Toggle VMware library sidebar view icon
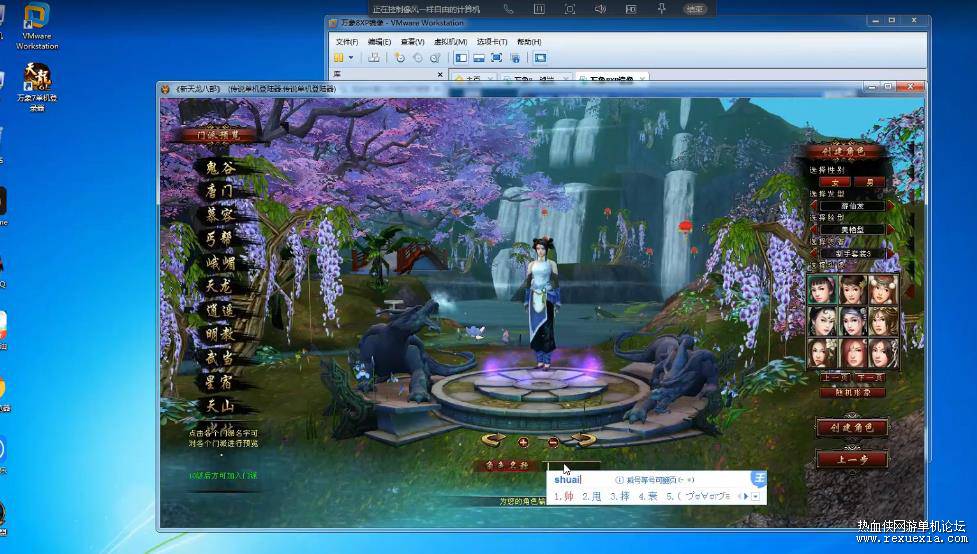977x554 pixels. [x=461, y=57]
